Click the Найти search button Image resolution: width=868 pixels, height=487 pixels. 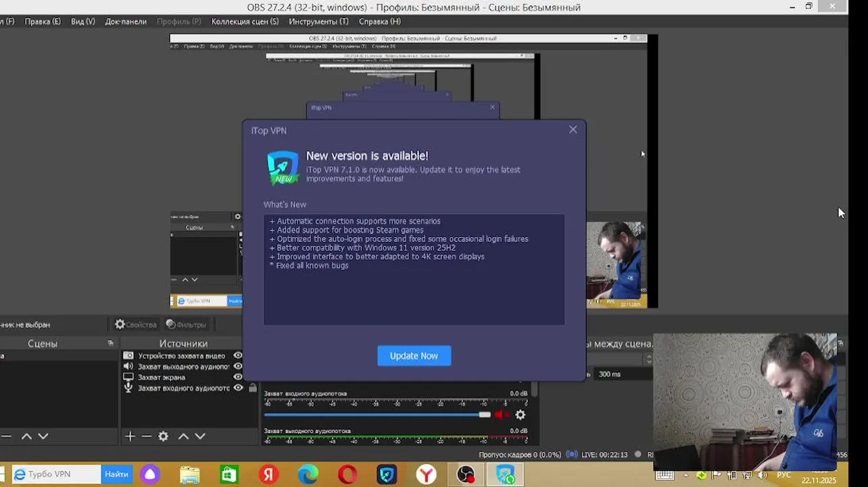coord(117,474)
